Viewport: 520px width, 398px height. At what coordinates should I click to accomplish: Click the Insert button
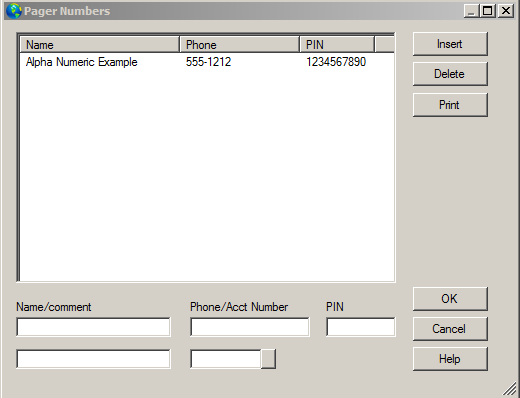coord(450,44)
